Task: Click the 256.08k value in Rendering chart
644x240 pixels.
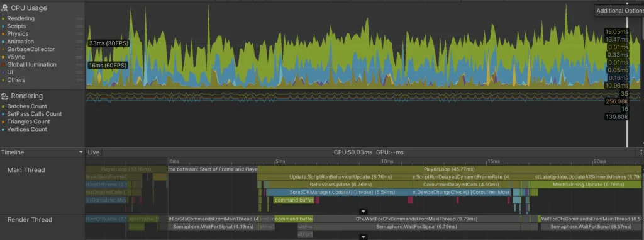Action: click(x=616, y=101)
